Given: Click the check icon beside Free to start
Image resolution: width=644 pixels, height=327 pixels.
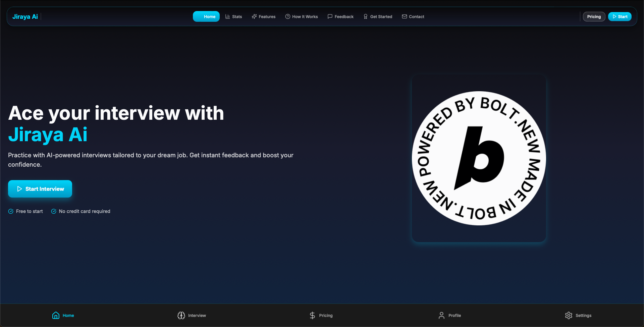Looking at the screenshot, I should [x=11, y=211].
